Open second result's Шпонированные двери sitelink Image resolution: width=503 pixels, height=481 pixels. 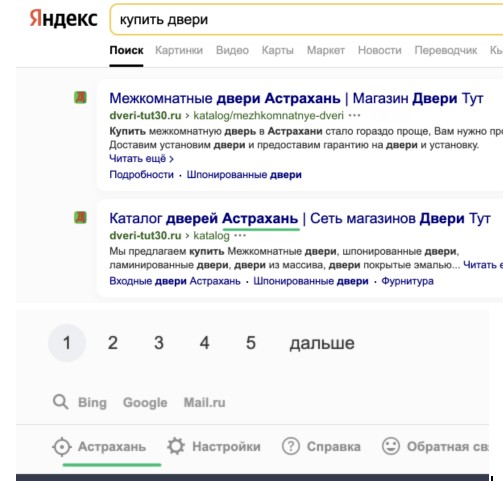click(x=311, y=281)
